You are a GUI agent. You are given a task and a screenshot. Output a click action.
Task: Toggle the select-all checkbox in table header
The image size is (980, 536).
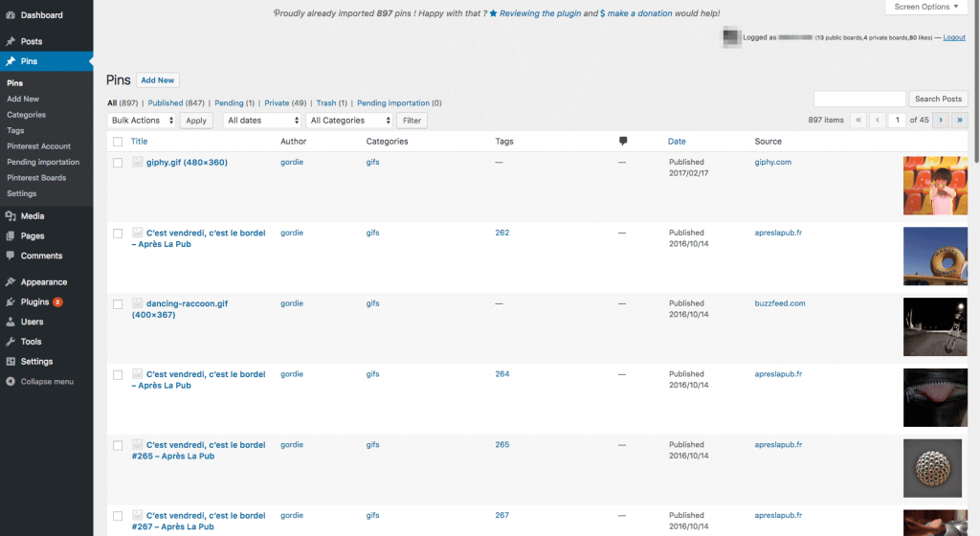118,142
